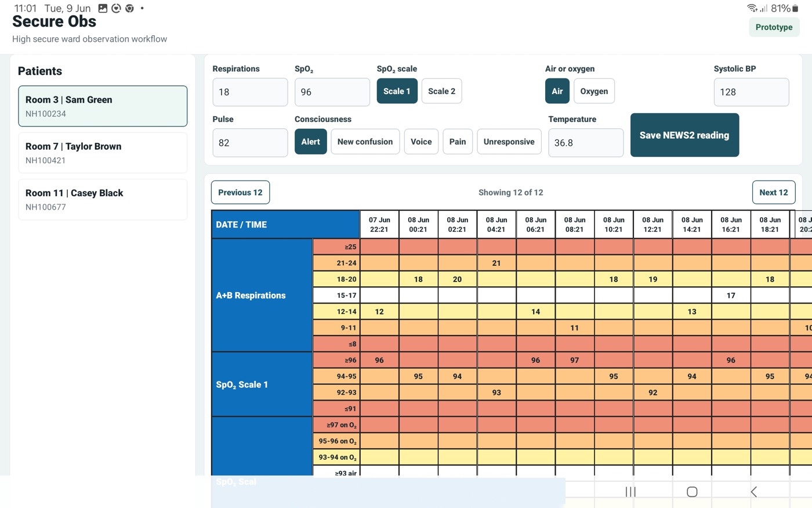Open patient Room 11 Casey Black

coord(103,199)
